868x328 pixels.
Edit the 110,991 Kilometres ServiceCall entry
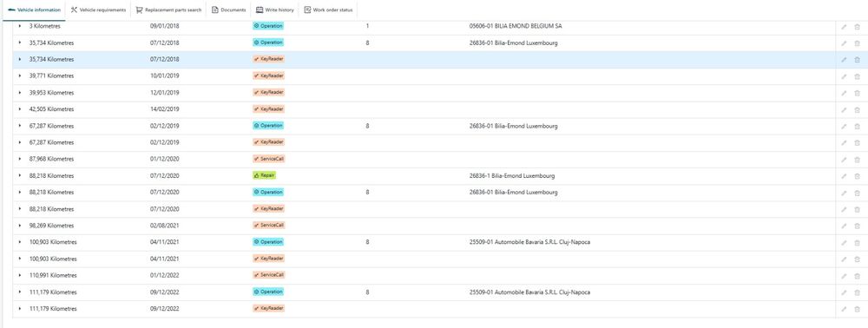(x=844, y=276)
